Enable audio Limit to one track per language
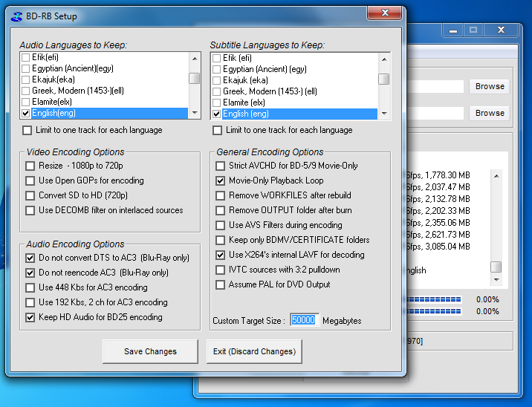 click(x=27, y=130)
